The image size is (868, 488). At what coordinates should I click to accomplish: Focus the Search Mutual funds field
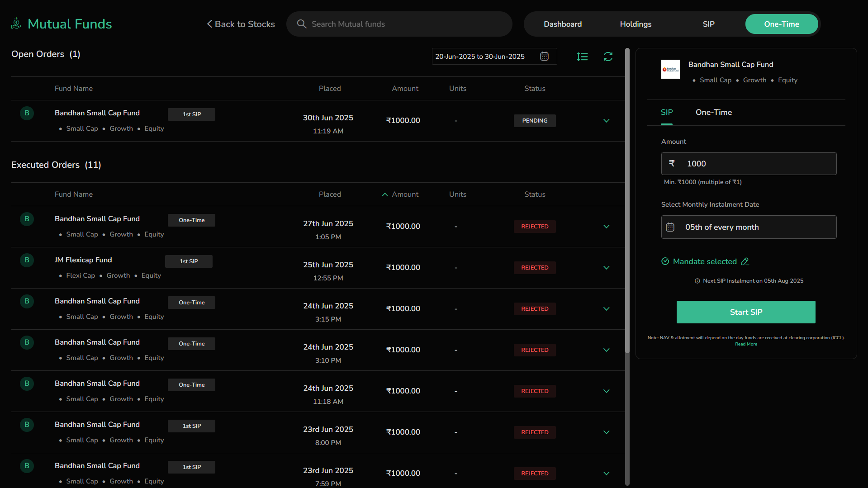[x=399, y=24]
